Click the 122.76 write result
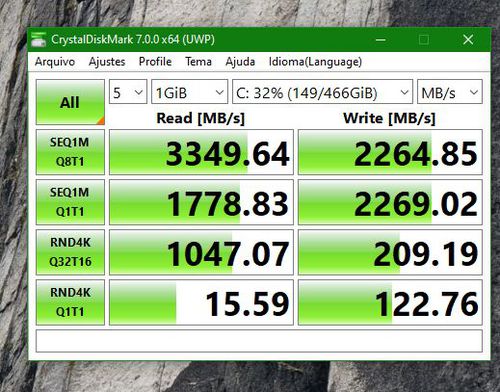Image resolution: width=500 pixels, height=392 pixels. pos(390,302)
